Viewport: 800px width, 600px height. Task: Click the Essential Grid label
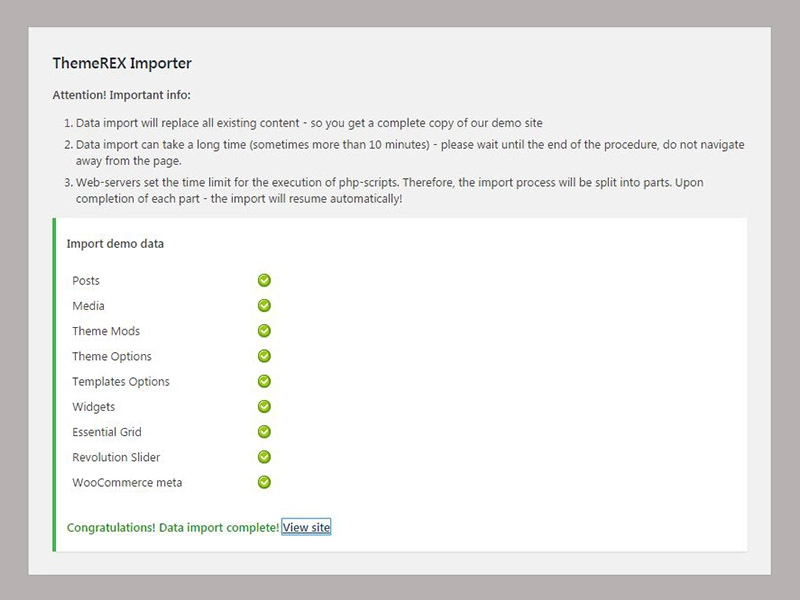click(107, 432)
